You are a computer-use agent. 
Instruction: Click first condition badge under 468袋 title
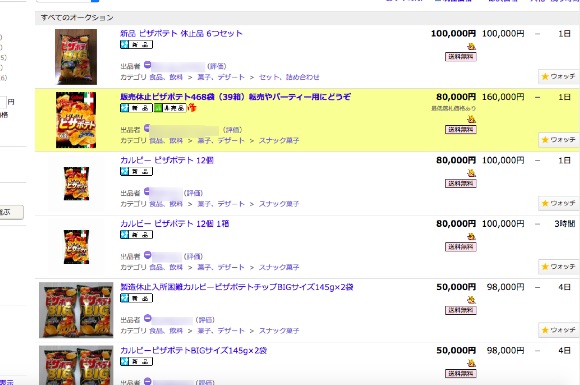click(136, 108)
